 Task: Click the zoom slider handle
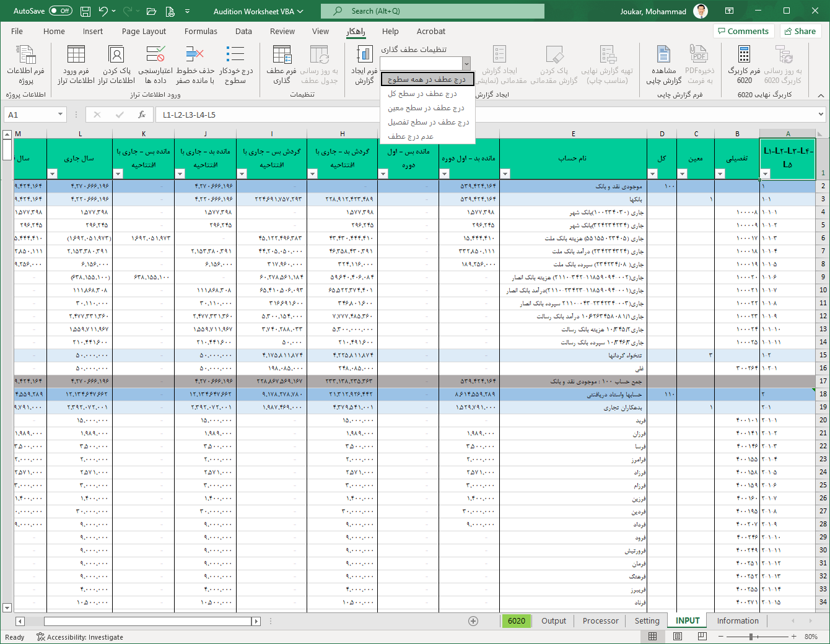click(751, 637)
